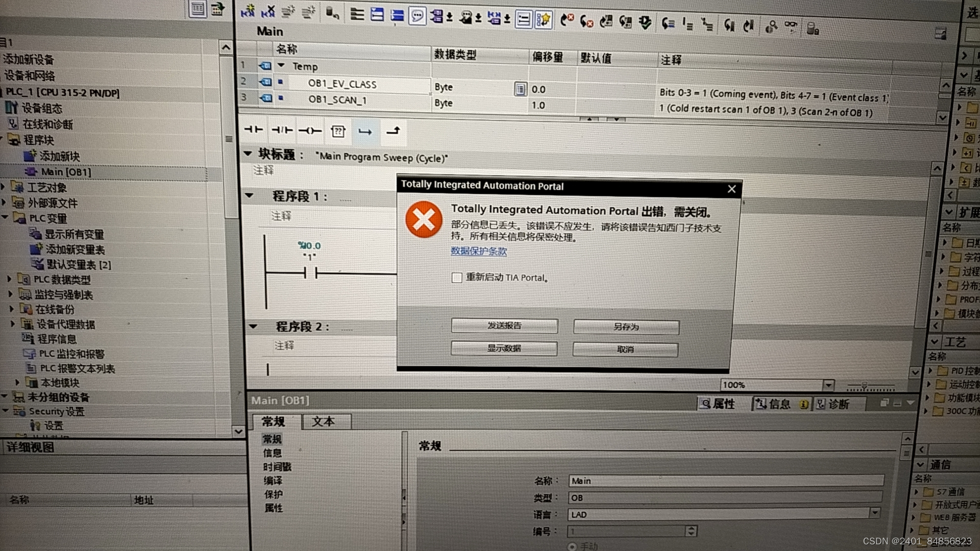Check the restart TIA Portal checkbox
Viewport: 980px width, 551px height.
click(x=457, y=278)
